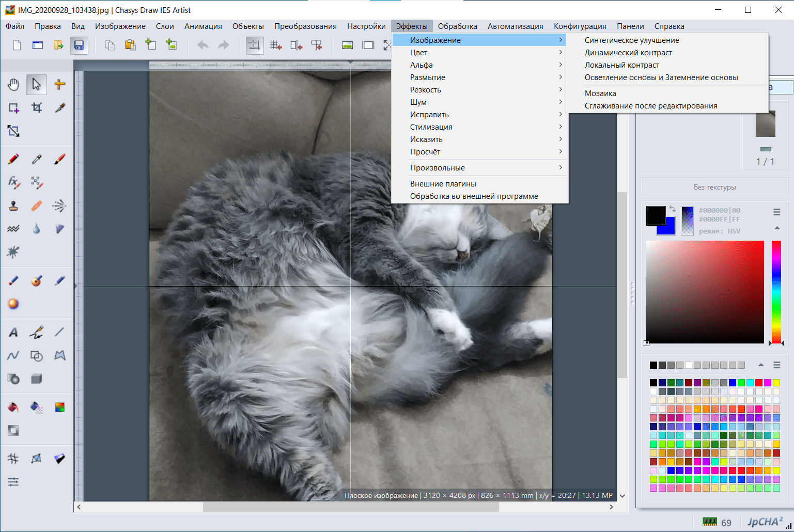The image size is (794, 532).
Task: Paste from clipboard toolbar icon
Action: point(131,45)
